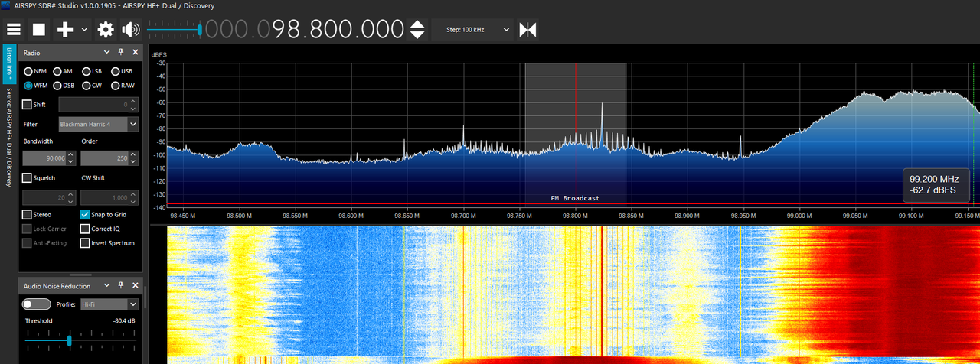Click the Bandwidth spinner arrows
This screenshot has height=364, width=980.
click(x=71, y=158)
